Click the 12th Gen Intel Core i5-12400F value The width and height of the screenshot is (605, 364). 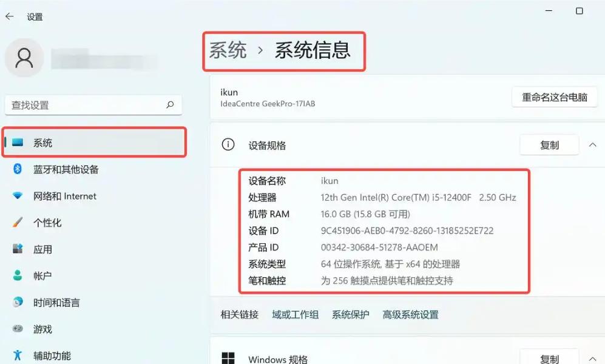tap(418, 197)
